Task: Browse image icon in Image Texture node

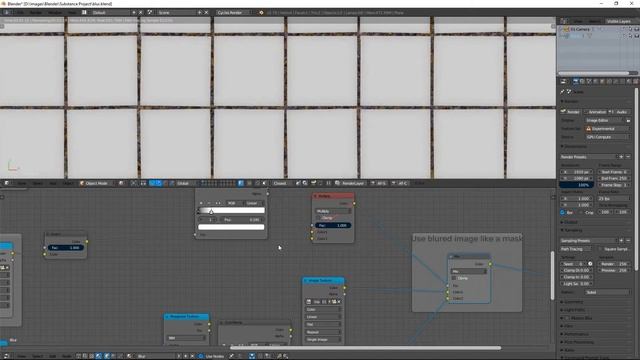Action: tap(309, 302)
